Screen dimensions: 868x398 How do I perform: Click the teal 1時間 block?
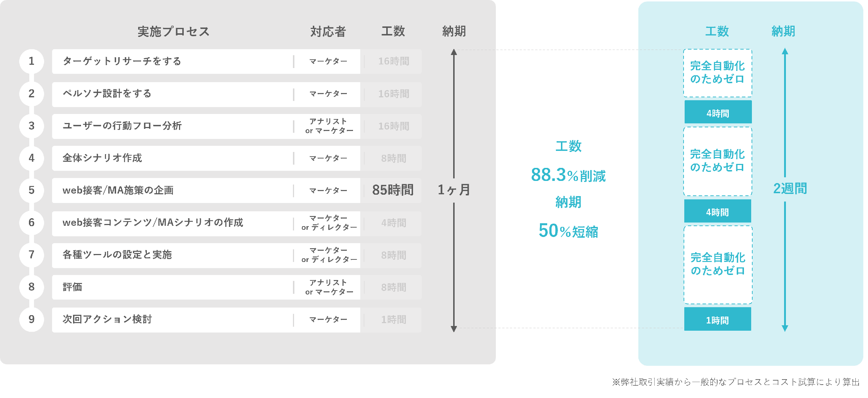(718, 319)
